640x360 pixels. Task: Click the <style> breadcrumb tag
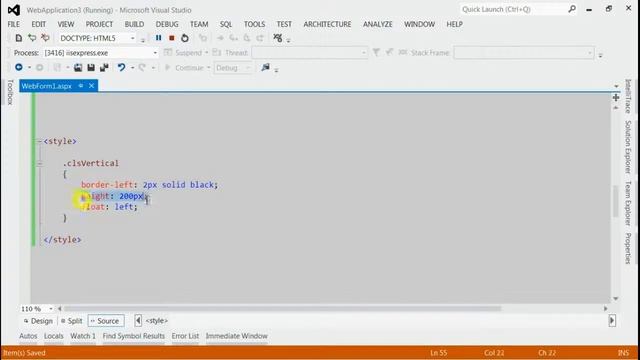coord(157,321)
